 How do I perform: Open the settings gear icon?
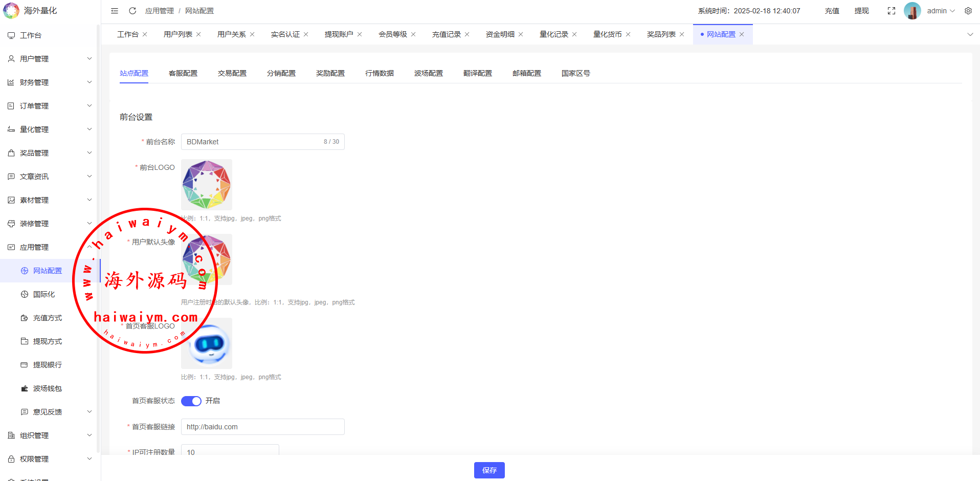pos(968,11)
